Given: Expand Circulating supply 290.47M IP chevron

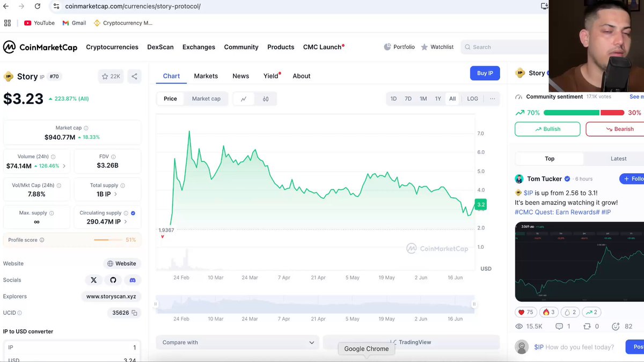Looking at the screenshot, I should click(126, 221).
